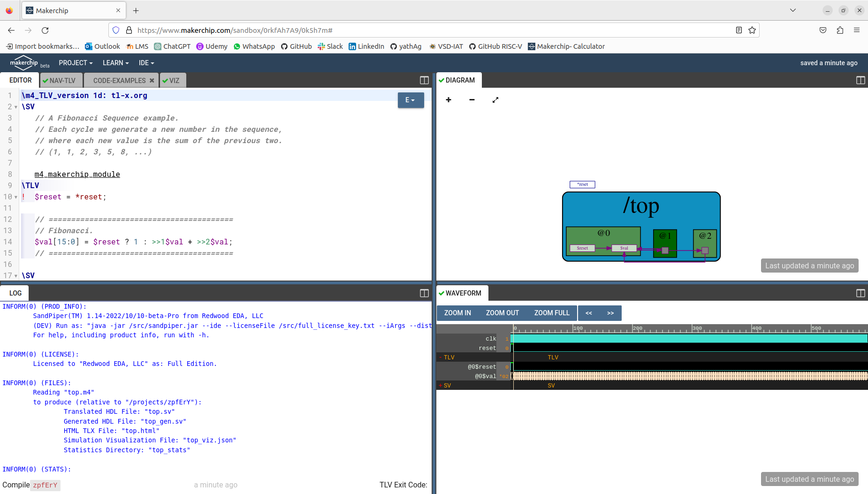The width and height of the screenshot is (868, 494).
Task: Click the Makerchip logo
Action: [x=24, y=62]
